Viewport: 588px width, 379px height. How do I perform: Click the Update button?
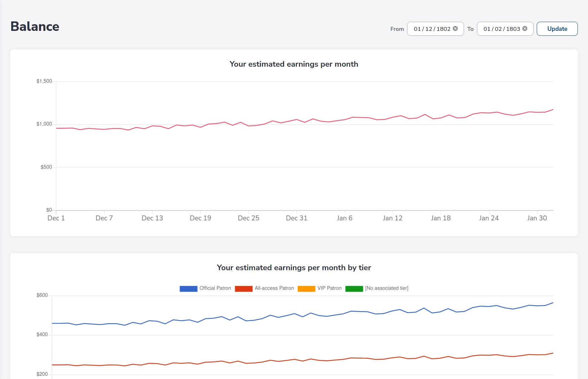(x=557, y=29)
